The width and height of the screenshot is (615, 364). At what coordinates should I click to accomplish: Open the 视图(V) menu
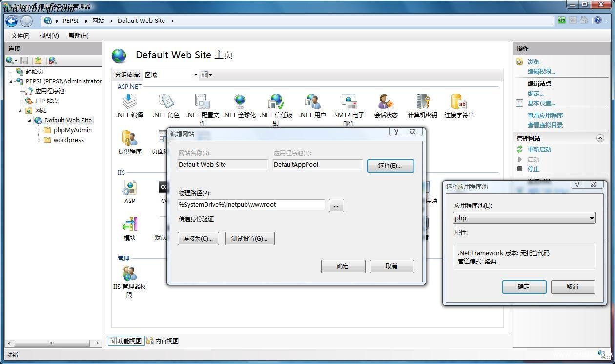point(48,35)
